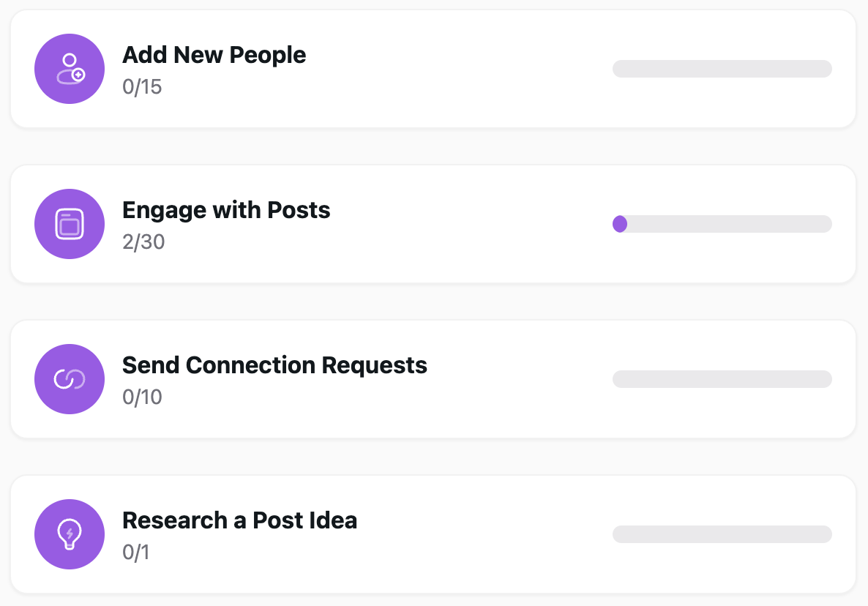Click the 2/30 count under Engage with Posts

[143, 242]
